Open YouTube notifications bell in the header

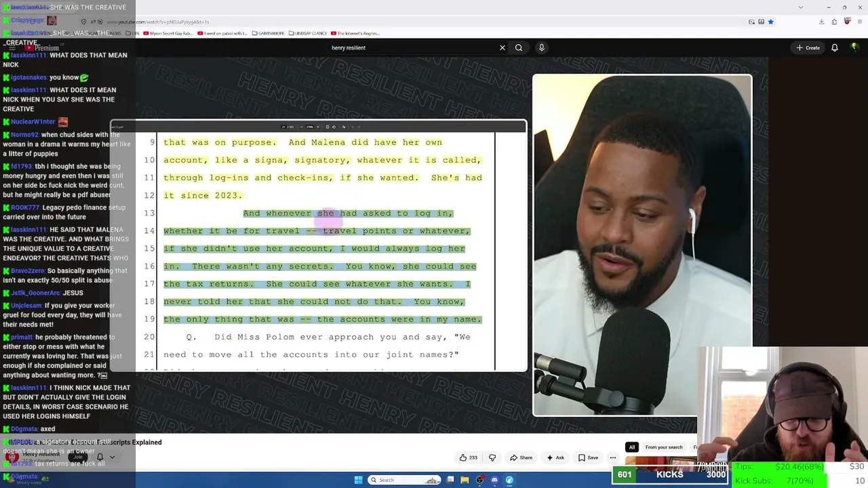pyautogui.click(x=835, y=47)
